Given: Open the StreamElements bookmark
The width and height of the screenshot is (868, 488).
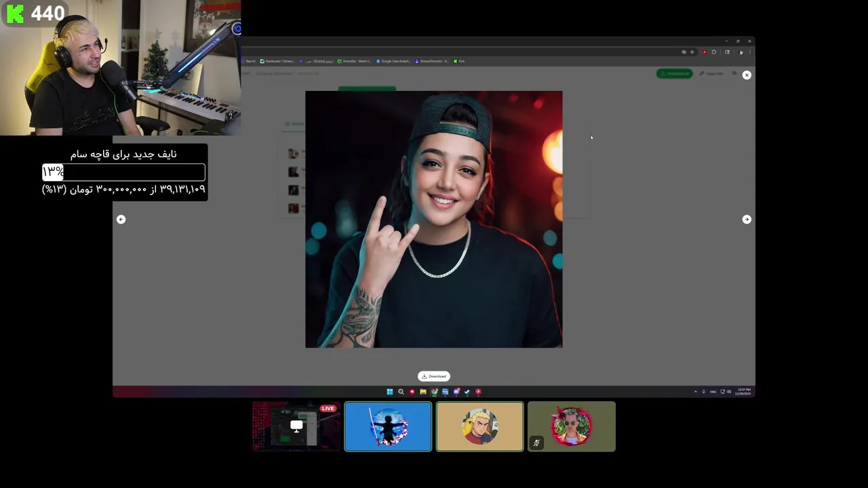Looking at the screenshot, I should (x=431, y=61).
